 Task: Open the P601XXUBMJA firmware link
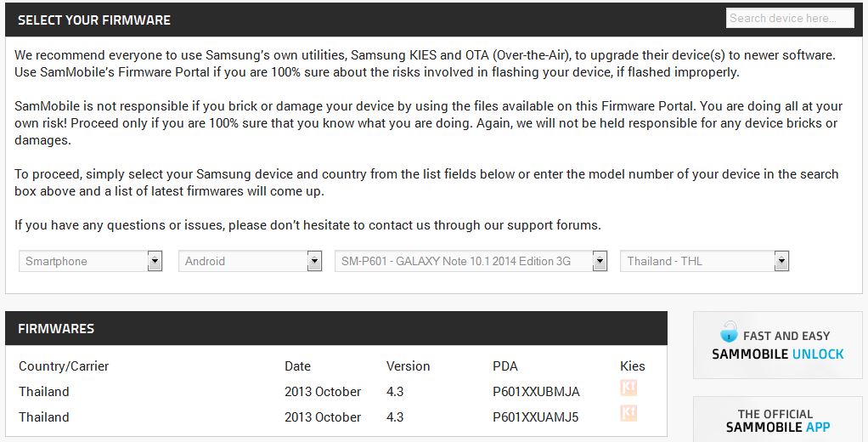pyautogui.click(x=536, y=392)
